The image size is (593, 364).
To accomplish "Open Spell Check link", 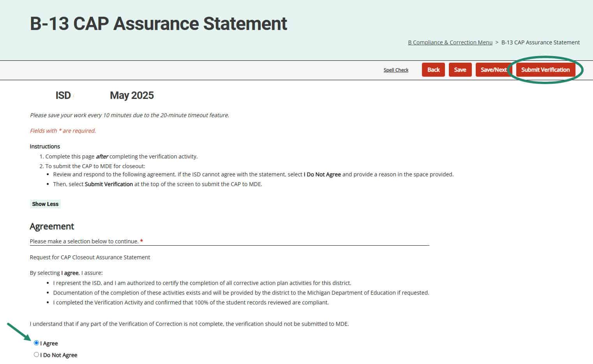I will (396, 70).
